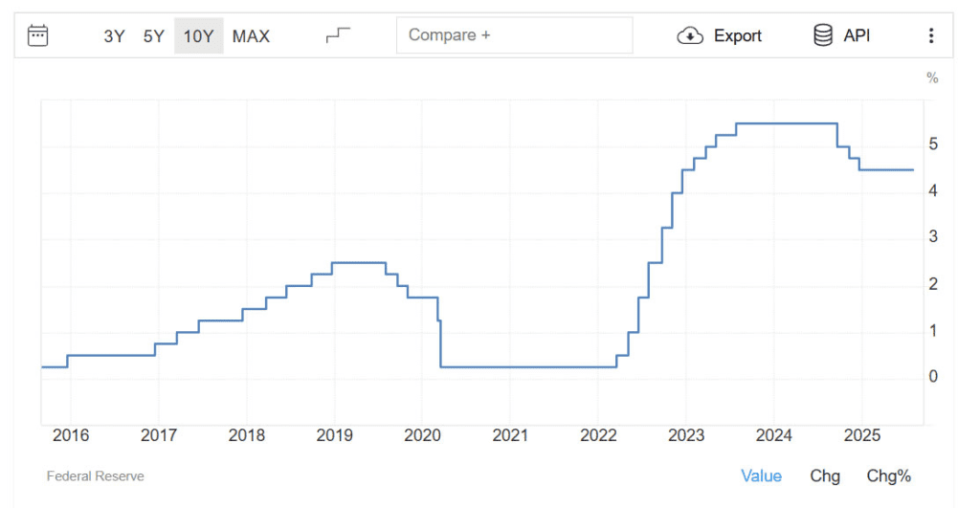Click the 2019 label on the x-axis
The height and width of the screenshot is (508, 980).
[x=334, y=436]
